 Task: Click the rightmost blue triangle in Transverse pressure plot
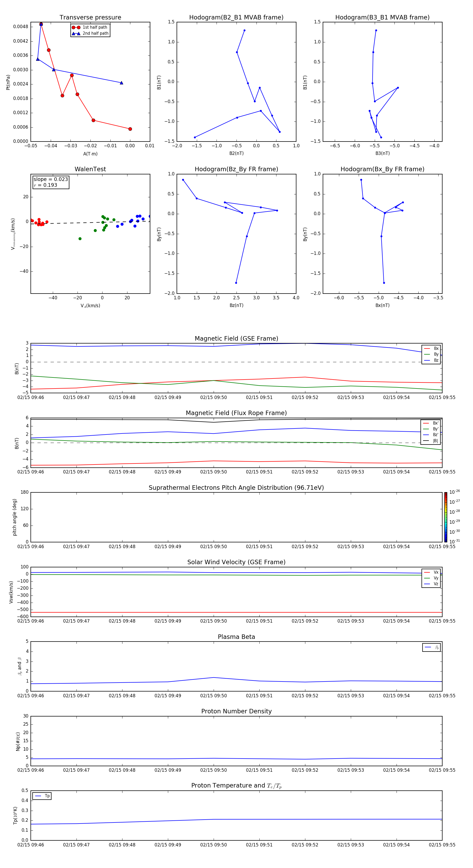click(121, 83)
